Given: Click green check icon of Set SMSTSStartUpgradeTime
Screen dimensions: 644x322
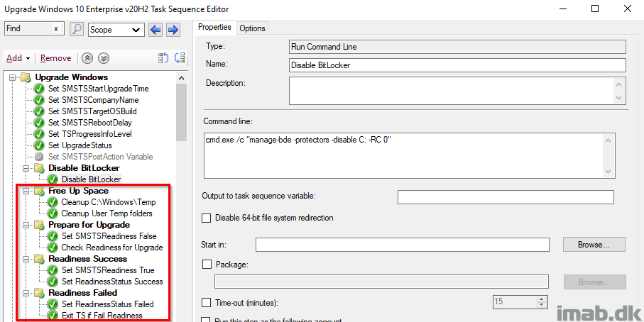Looking at the screenshot, I should point(39,89).
